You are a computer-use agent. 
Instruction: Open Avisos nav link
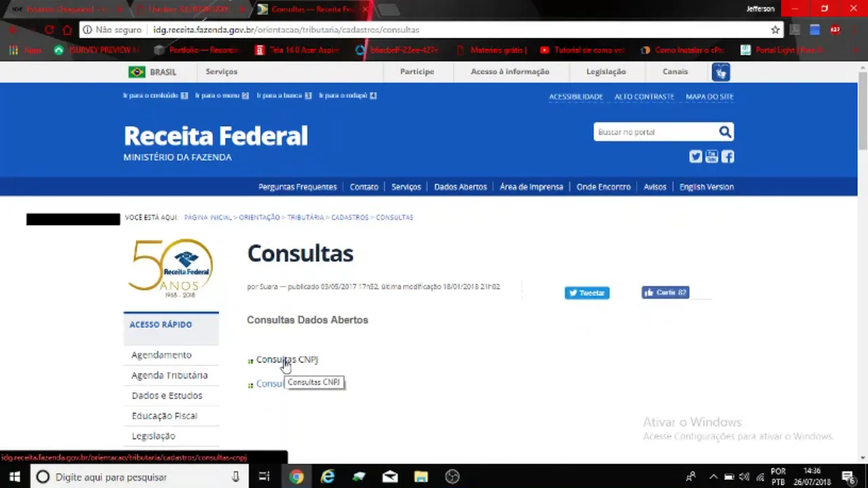(x=655, y=187)
